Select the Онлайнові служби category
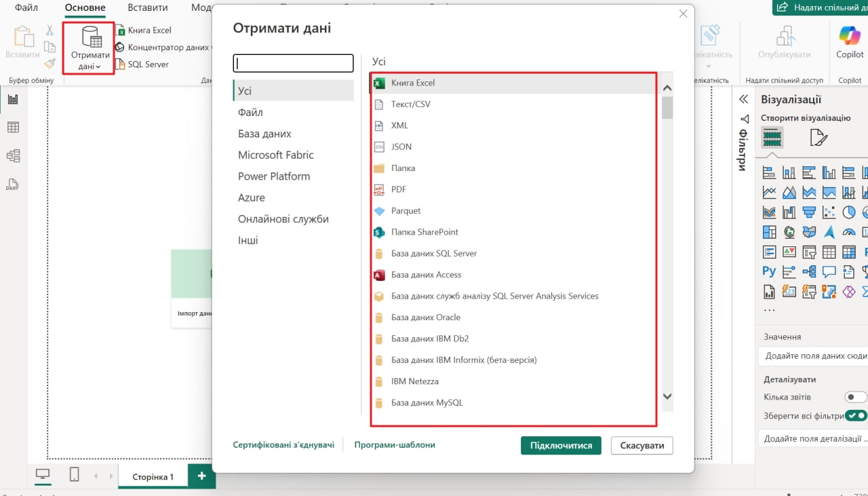 coord(293,219)
